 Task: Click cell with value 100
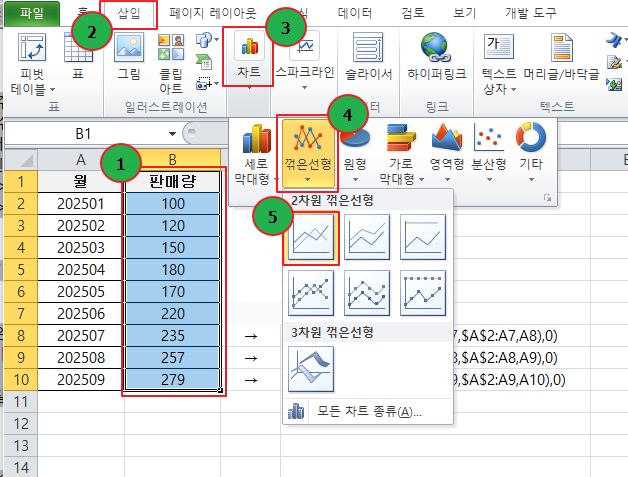coord(173,204)
